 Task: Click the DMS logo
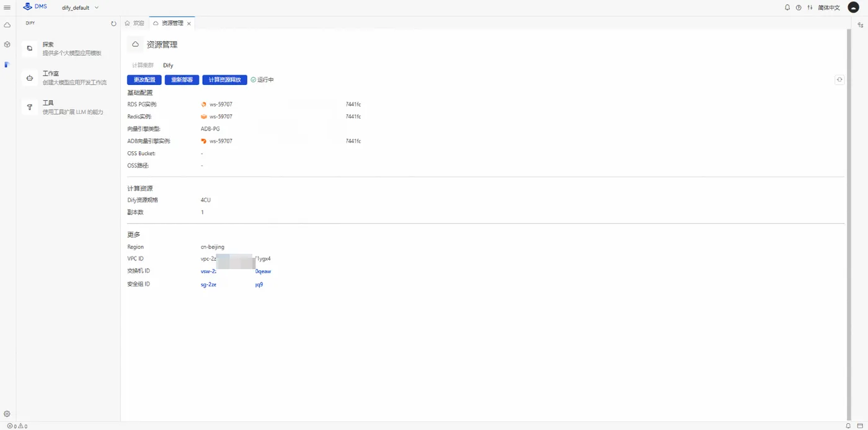click(35, 7)
